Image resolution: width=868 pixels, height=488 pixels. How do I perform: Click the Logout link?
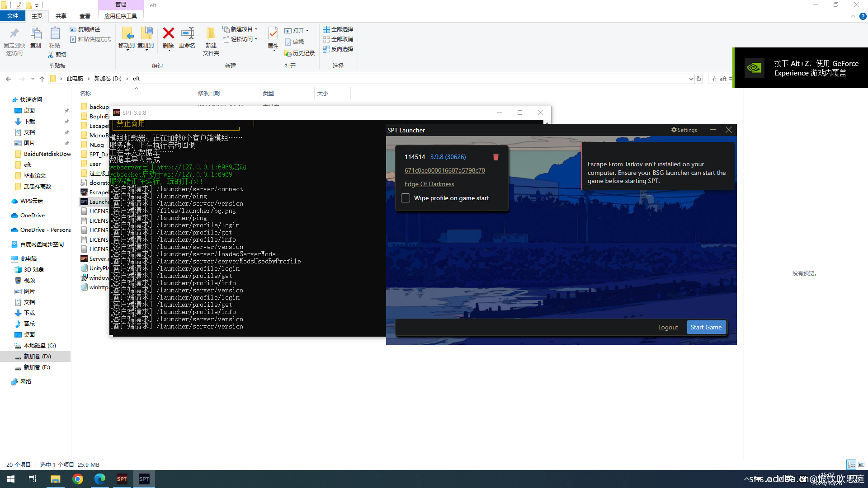click(x=668, y=327)
